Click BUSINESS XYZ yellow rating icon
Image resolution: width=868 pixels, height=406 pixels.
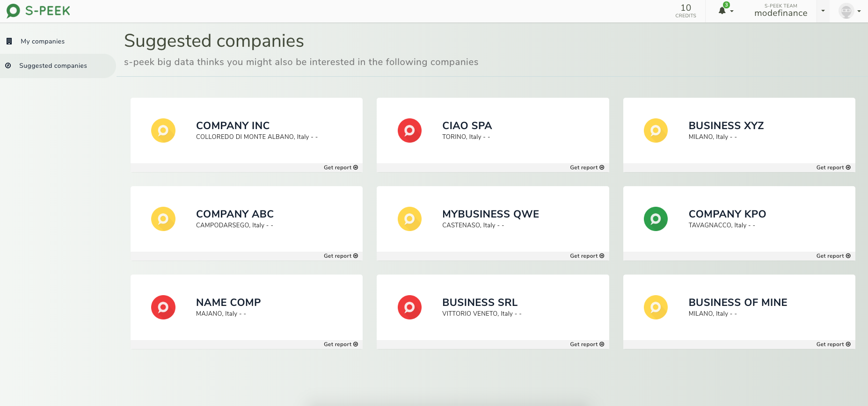coord(656,130)
